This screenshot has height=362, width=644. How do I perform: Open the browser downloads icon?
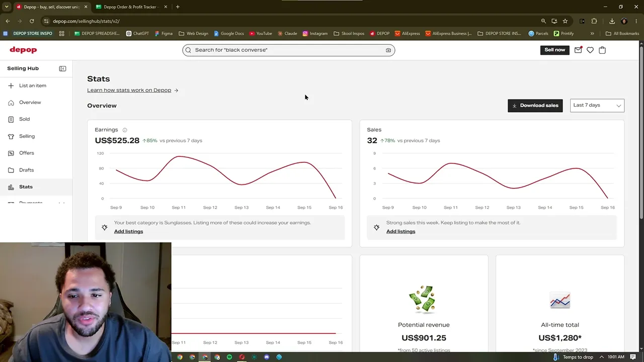point(612,21)
